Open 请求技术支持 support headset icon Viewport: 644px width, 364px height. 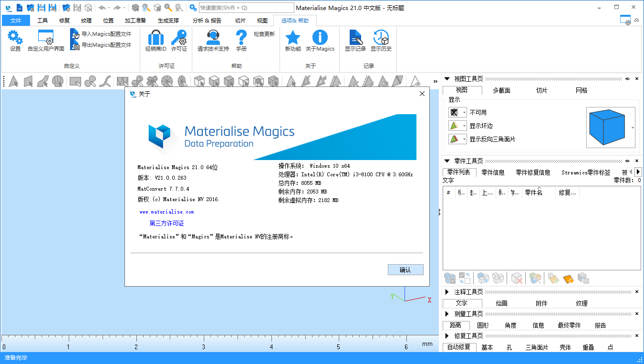pos(213,37)
